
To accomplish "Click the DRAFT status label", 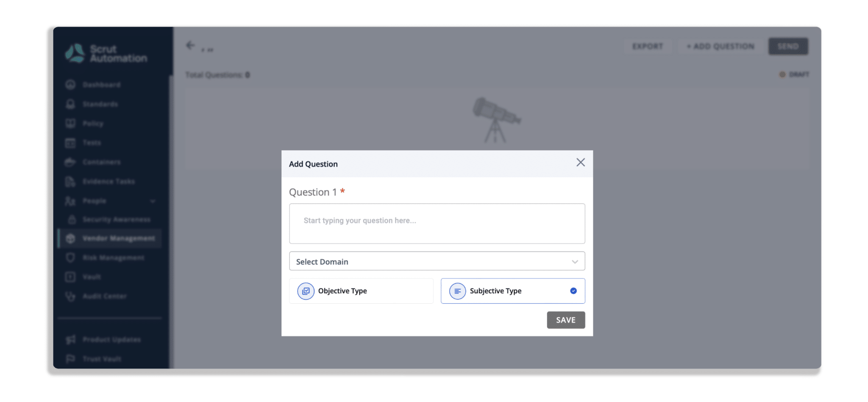I will (799, 75).
